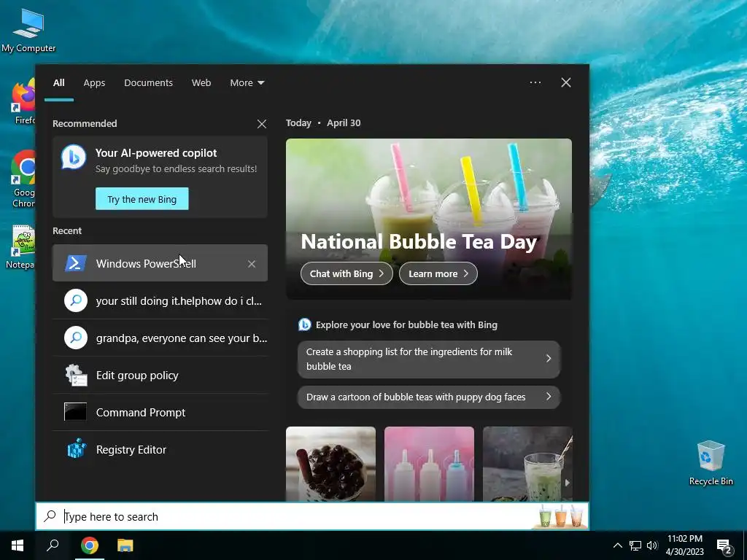Click the Bing copilot logo icon

click(x=74, y=157)
